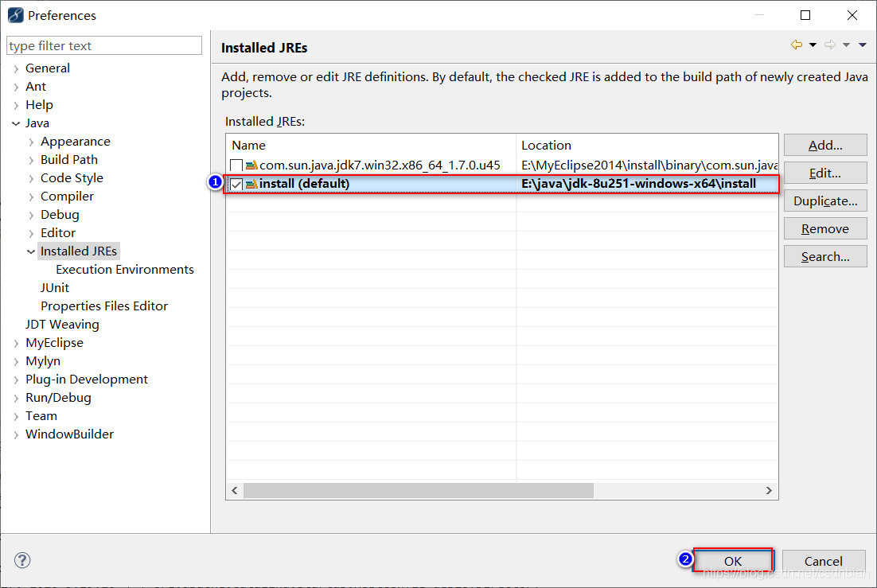Click the Duplicate... button
This screenshot has width=877, height=588.
825,201
